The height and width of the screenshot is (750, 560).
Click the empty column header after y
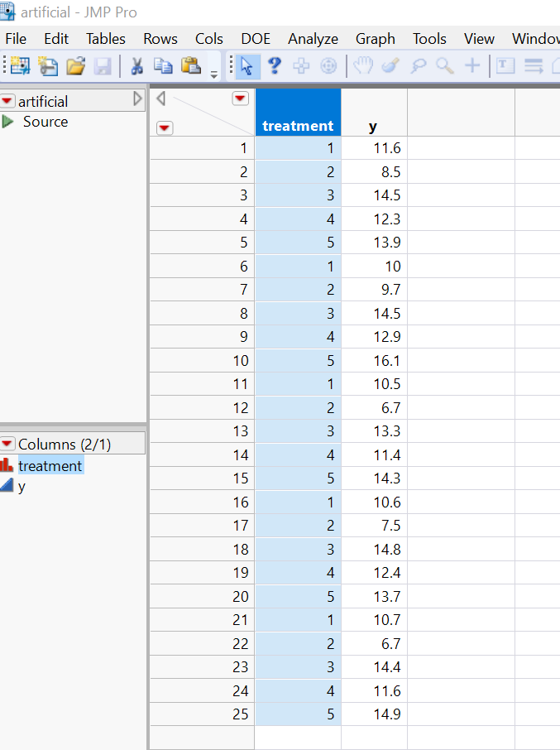click(461, 113)
